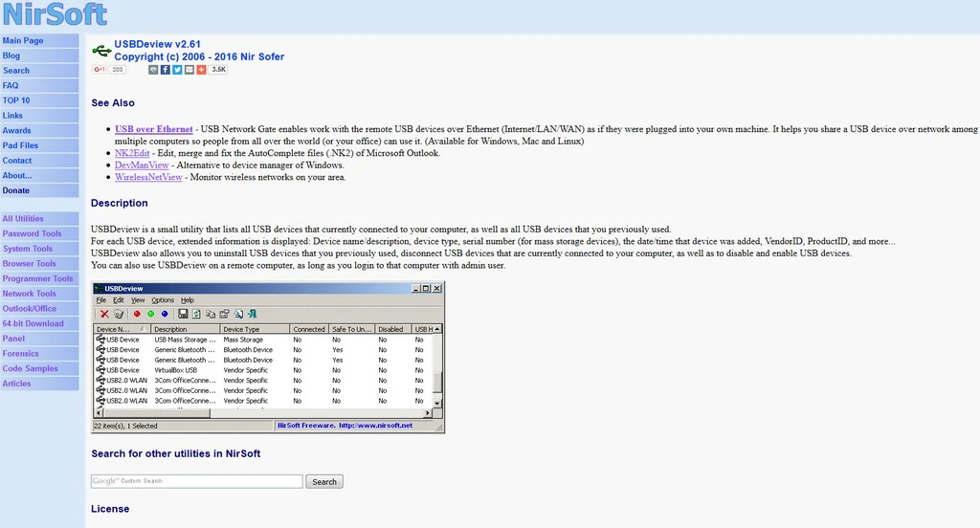
Task: Click the www.nirsoft.net status bar link
Action: (x=375, y=426)
